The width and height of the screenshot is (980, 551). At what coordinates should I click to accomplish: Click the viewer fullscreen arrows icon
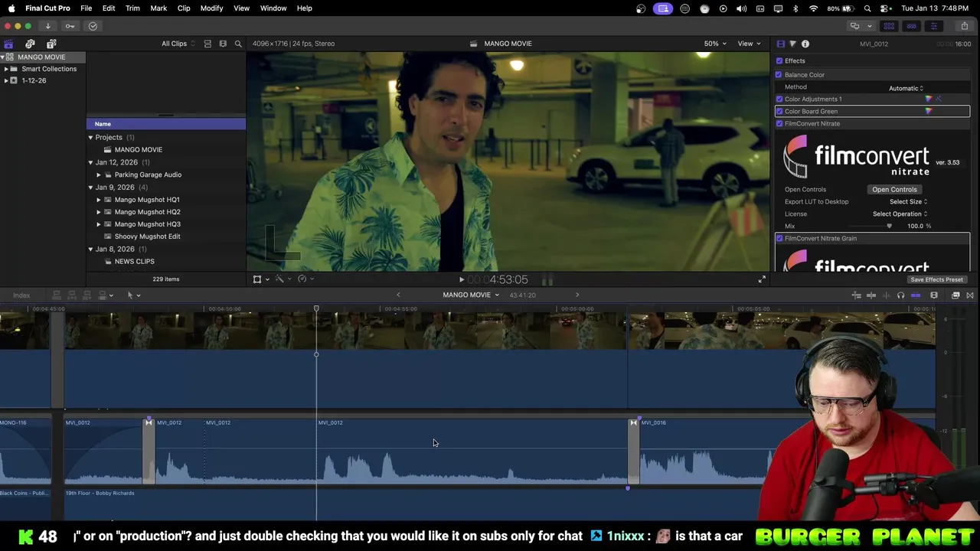point(762,279)
